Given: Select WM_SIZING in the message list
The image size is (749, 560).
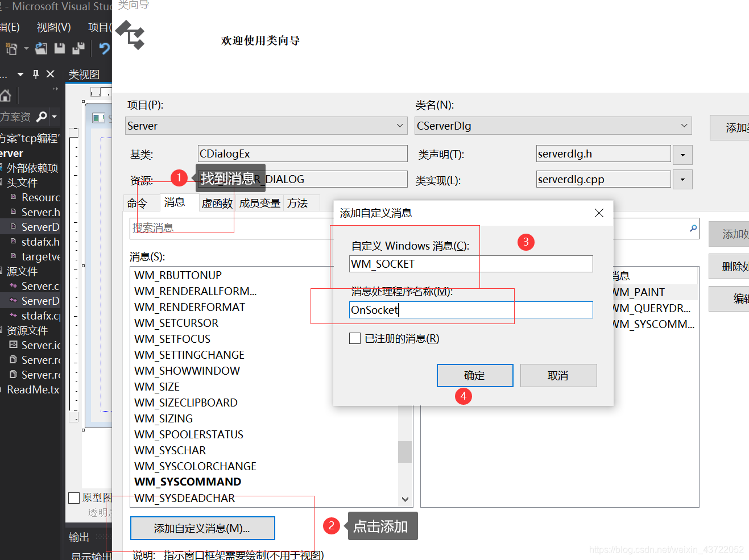Looking at the screenshot, I should click(x=164, y=418).
